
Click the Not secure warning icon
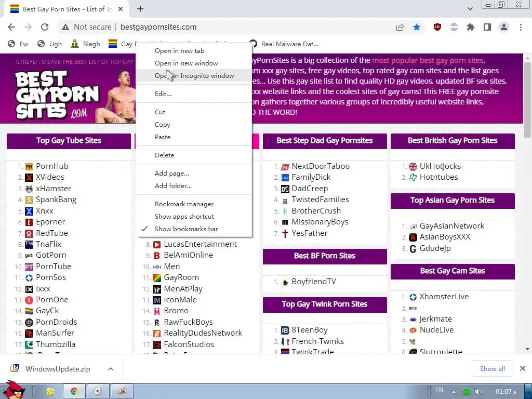tap(65, 27)
